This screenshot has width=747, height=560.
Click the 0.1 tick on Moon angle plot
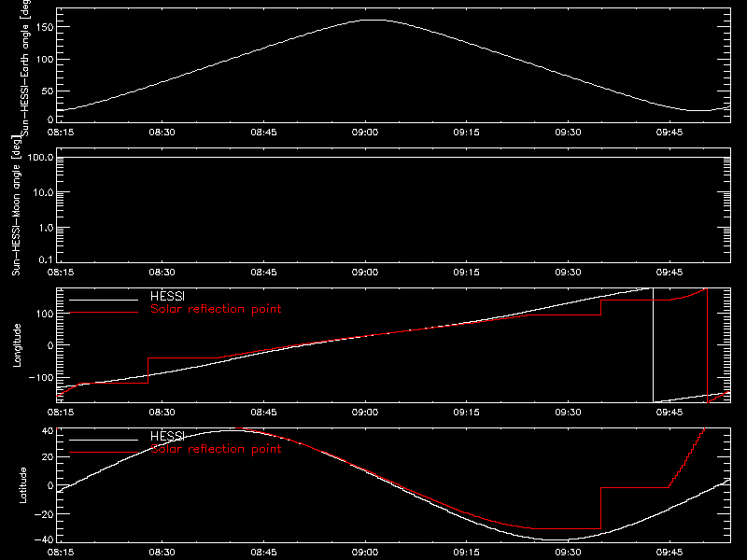[46, 259]
